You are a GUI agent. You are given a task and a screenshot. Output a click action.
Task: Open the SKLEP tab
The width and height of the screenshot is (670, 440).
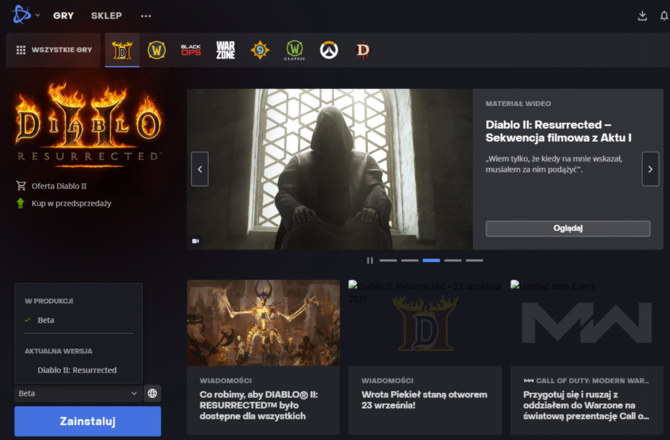tap(106, 16)
